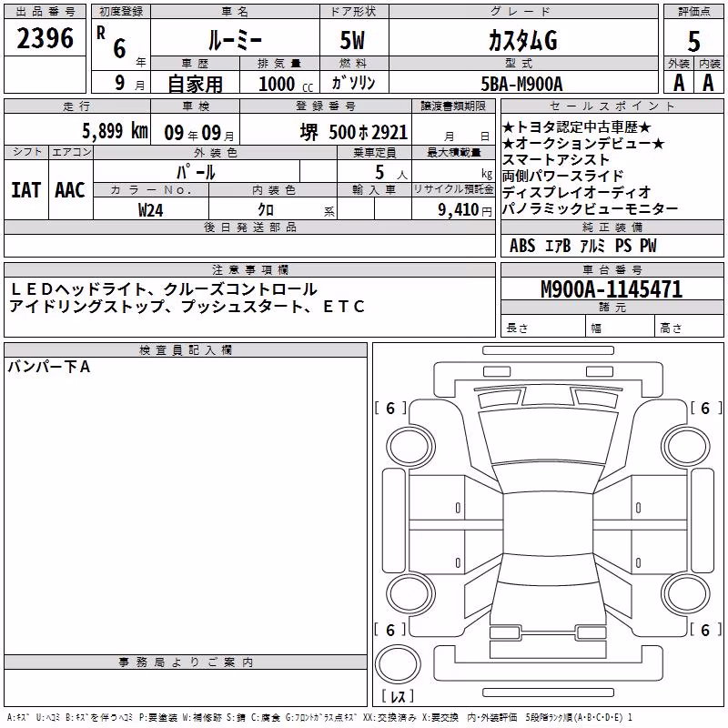
Task: Click recycle deposit 9,410円
Action: click(x=465, y=210)
